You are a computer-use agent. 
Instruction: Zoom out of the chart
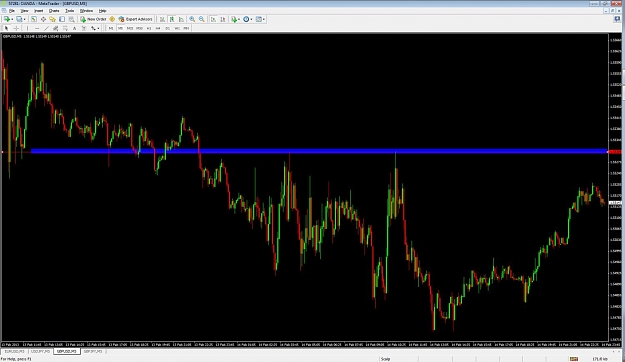(202, 19)
